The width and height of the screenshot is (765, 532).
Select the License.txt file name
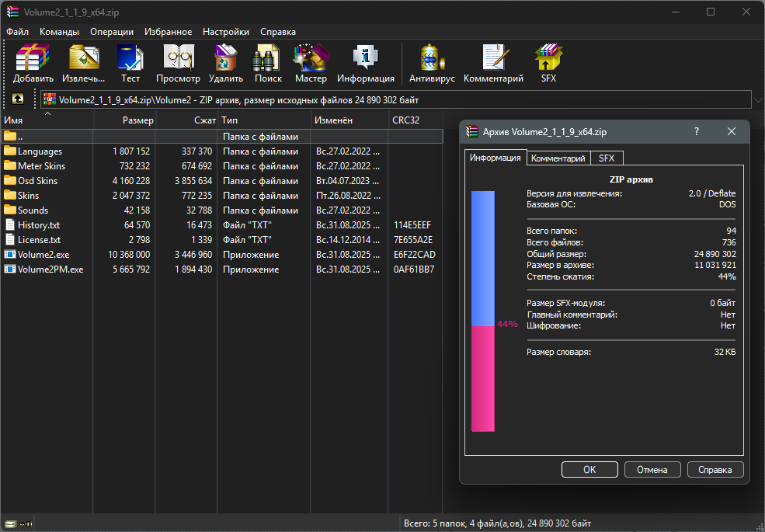point(40,240)
